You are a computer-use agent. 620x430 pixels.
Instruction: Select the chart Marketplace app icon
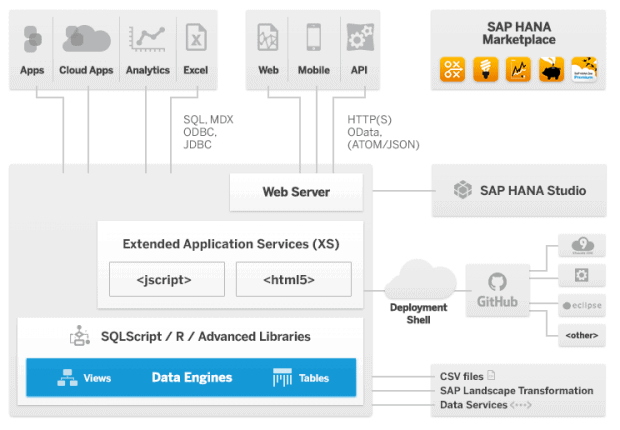point(518,69)
